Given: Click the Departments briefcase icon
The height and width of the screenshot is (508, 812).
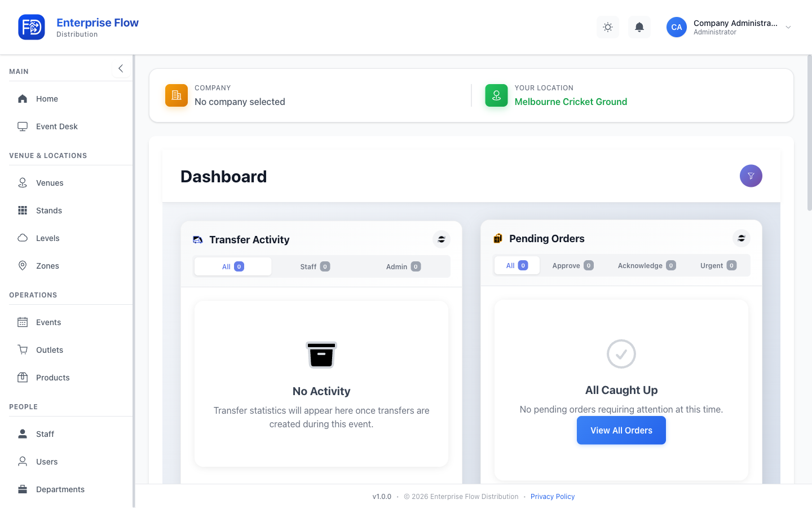Looking at the screenshot, I should [x=23, y=489].
